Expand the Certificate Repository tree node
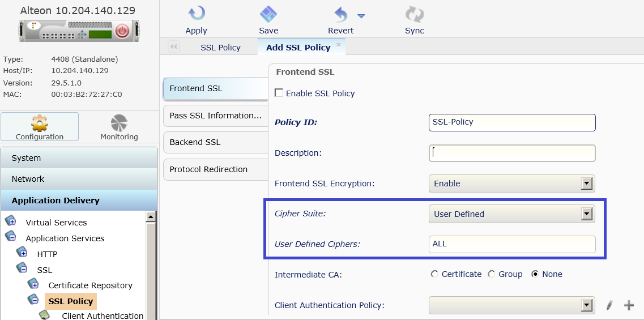The height and width of the screenshot is (320, 644). (x=33, y=283)
